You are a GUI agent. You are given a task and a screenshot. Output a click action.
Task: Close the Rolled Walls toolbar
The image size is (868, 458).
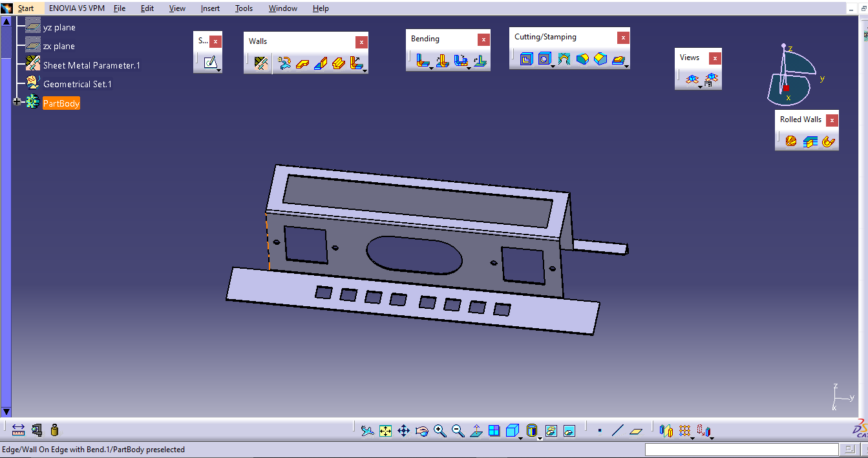(832, 120)
